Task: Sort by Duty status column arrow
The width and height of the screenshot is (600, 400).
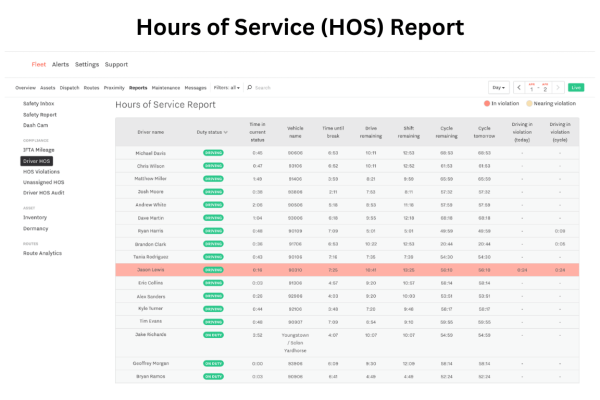Action: point(225,131)
